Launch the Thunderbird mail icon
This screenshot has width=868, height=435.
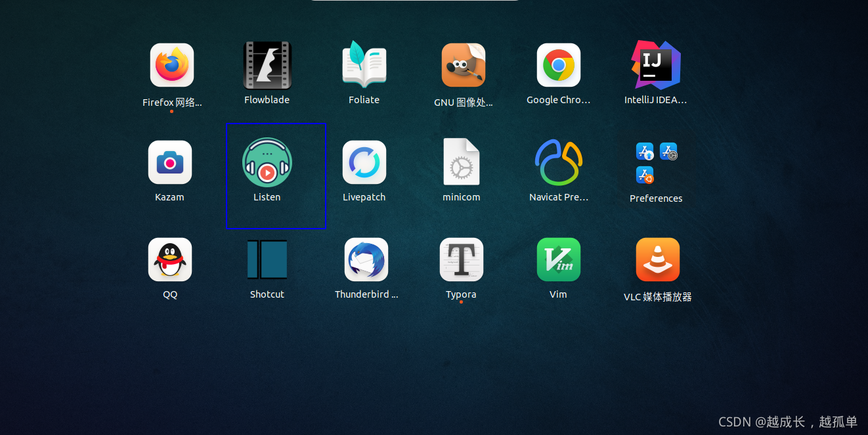point(366,260)
